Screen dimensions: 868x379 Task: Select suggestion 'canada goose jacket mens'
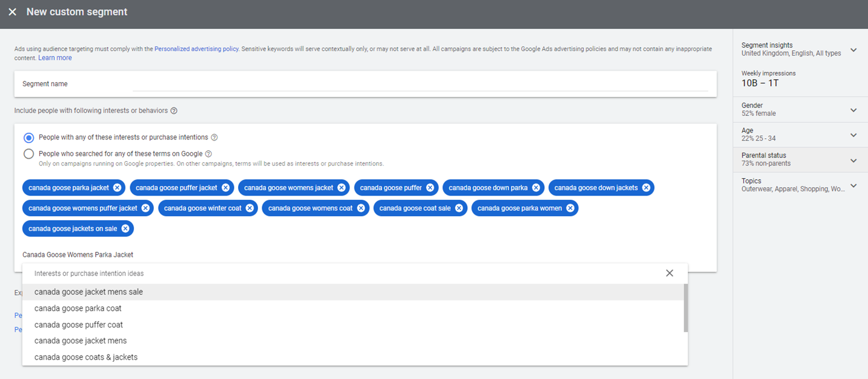353,341
